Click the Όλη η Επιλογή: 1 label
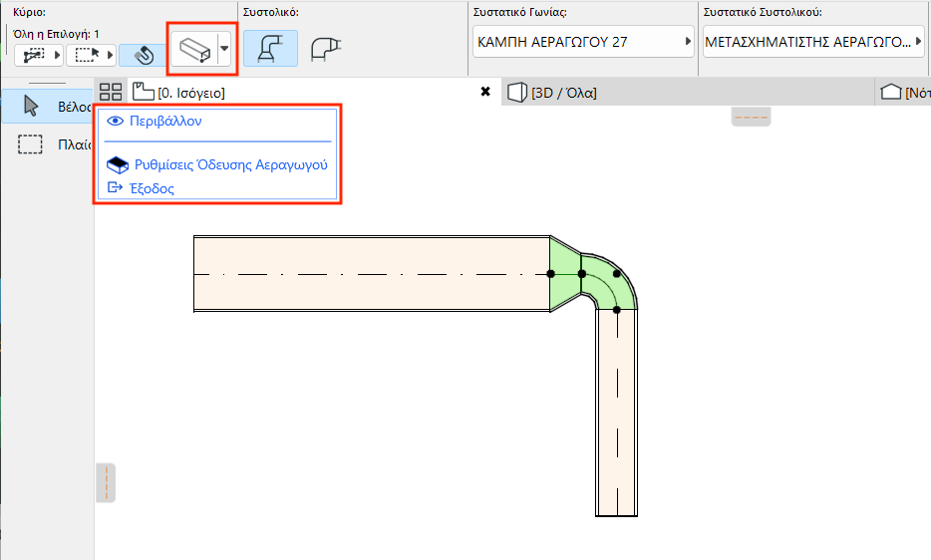The width and height of the screenshot is (931, 560). tap(56, 34)
